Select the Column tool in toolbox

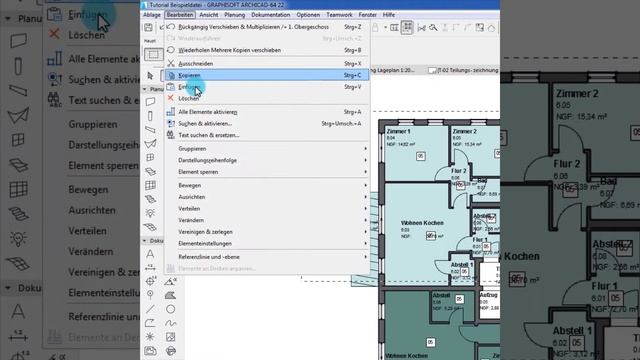tap(150, 116)
